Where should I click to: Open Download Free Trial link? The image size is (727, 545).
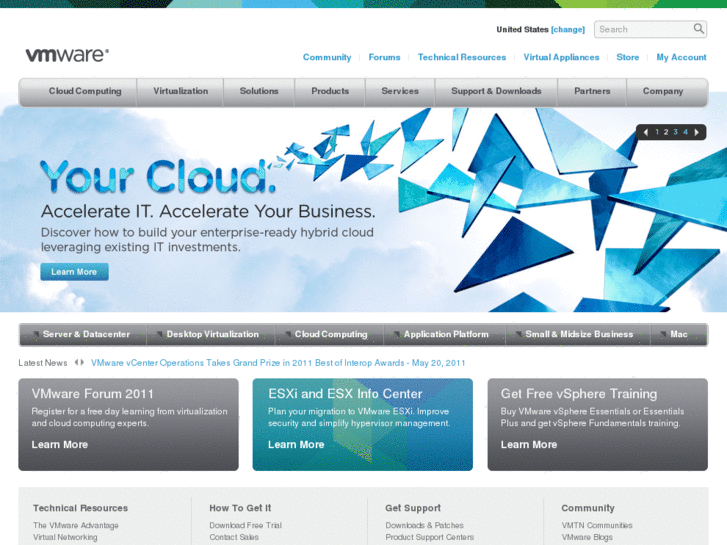(245, 525)
